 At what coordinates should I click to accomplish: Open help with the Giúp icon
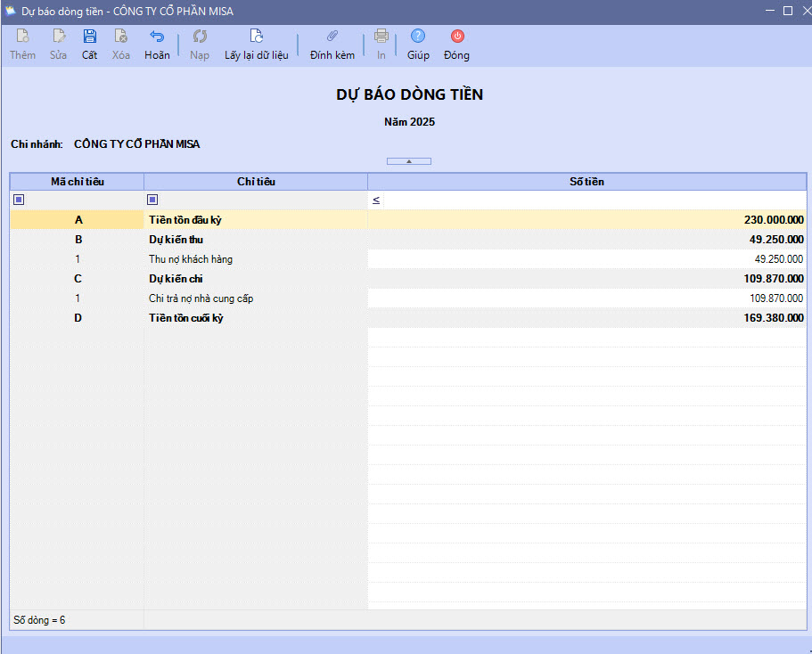pos(418,37)
